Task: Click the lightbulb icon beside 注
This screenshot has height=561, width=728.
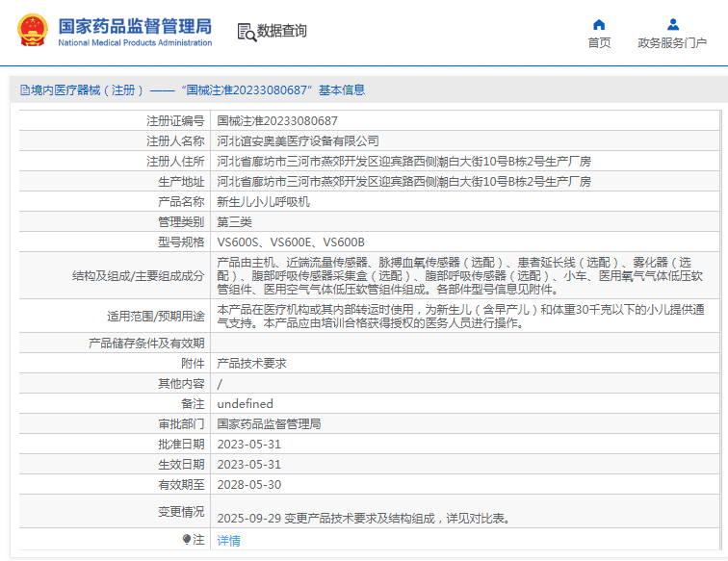Action: (187, 540)
